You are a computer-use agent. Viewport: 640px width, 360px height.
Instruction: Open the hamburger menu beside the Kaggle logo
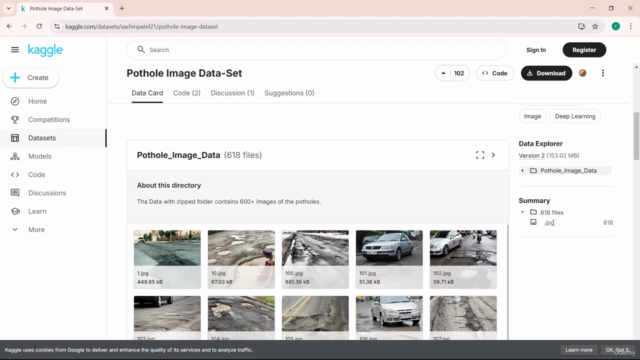pos(15,50)
